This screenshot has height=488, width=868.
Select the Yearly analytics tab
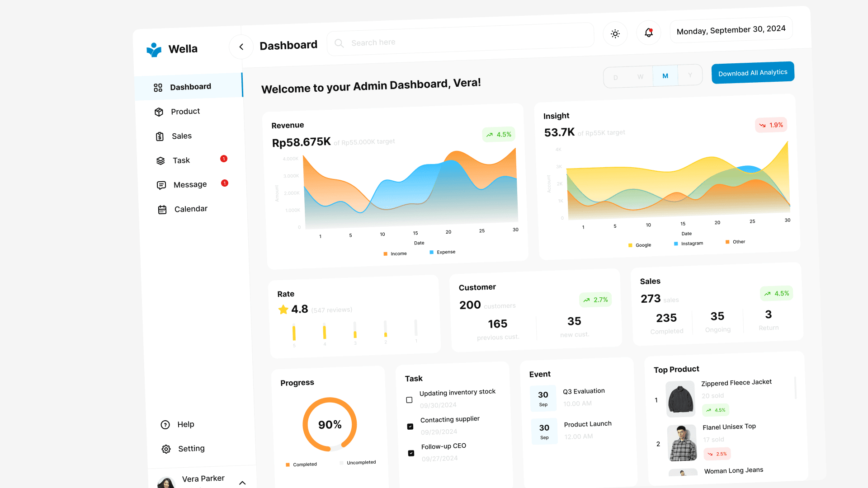point(690,75)
